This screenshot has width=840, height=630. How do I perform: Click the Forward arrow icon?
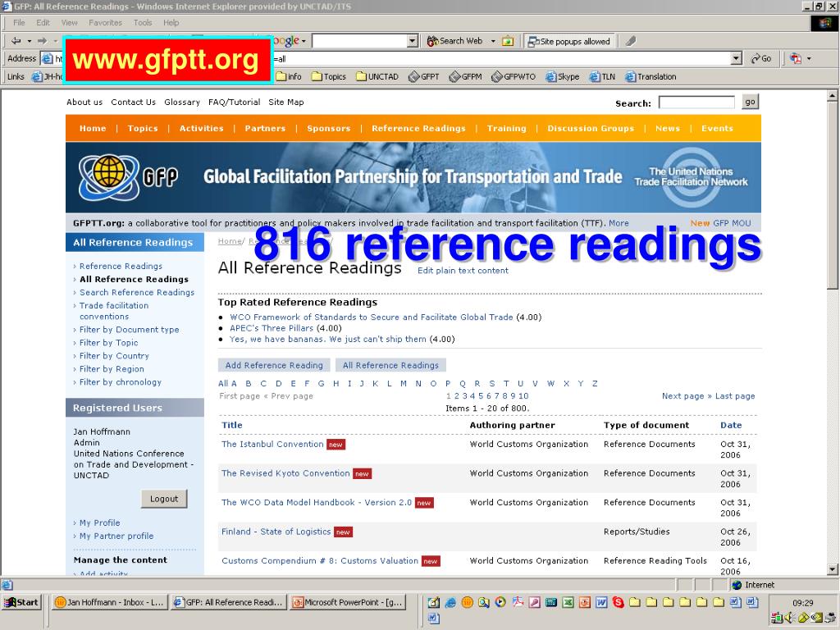point(42,41)
